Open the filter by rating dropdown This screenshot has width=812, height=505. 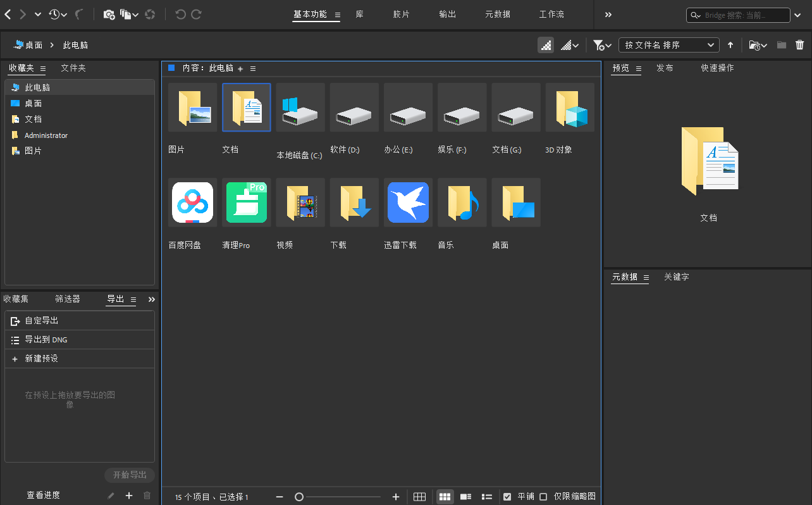point(602,45)
